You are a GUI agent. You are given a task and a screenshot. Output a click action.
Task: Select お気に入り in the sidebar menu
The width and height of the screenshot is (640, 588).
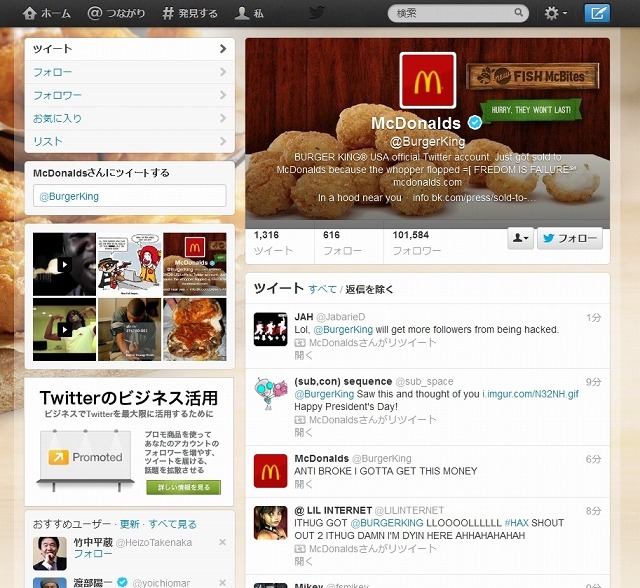click(x=130, y=119)
